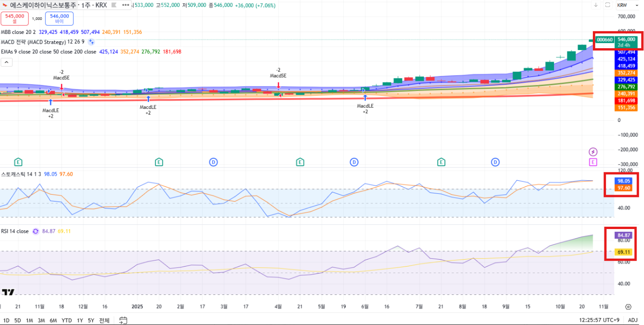This screenshot has width=644, height=325.
Task: Click the MBB close 20 2 legend
Action: (x=18, y=32)
